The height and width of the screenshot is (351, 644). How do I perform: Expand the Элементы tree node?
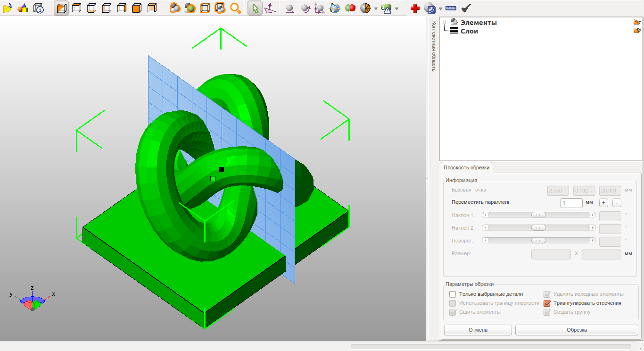coord(444,22)
